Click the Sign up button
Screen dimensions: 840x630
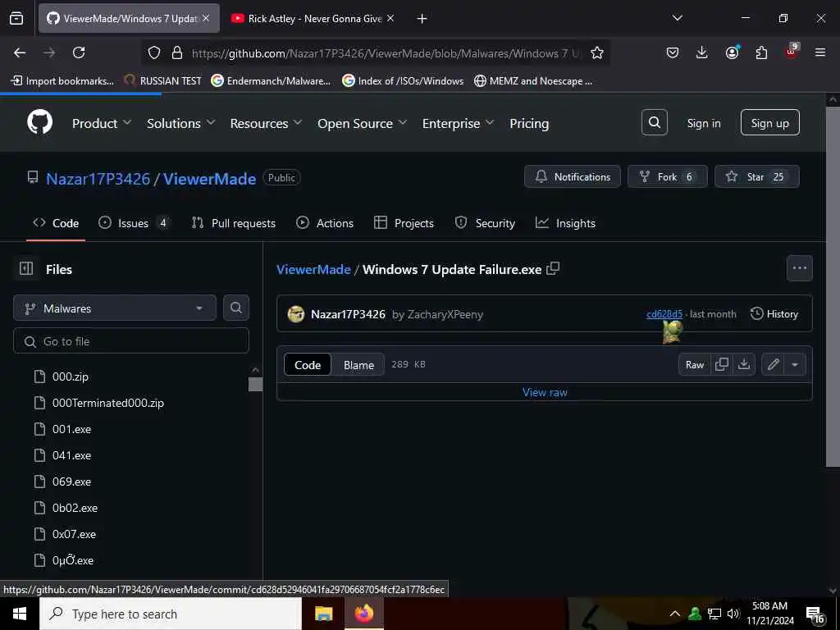pos(769,123)
